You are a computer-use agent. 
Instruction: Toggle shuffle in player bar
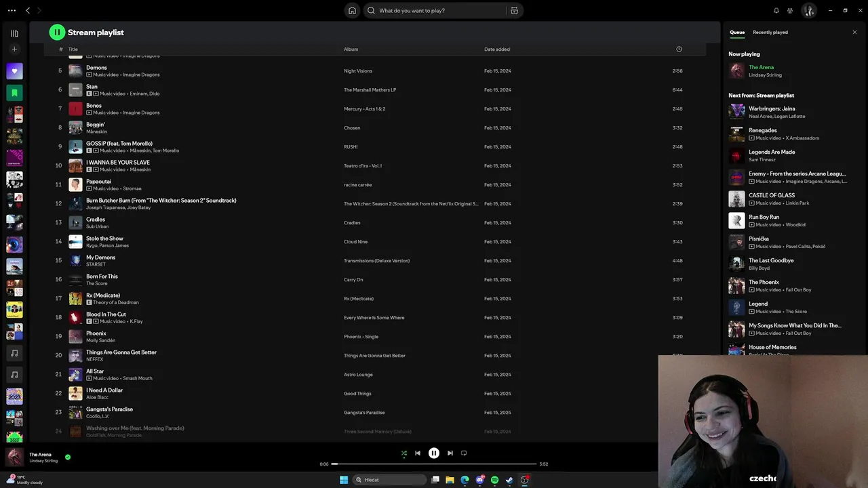pos(404,453)
